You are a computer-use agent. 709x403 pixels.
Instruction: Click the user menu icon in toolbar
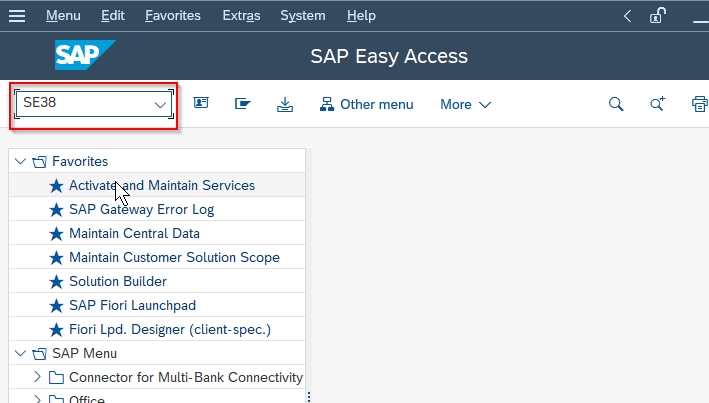tap(201, 103)
